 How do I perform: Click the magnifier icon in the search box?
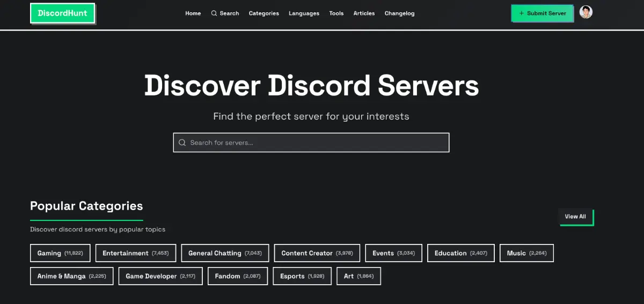coord(182,143)
